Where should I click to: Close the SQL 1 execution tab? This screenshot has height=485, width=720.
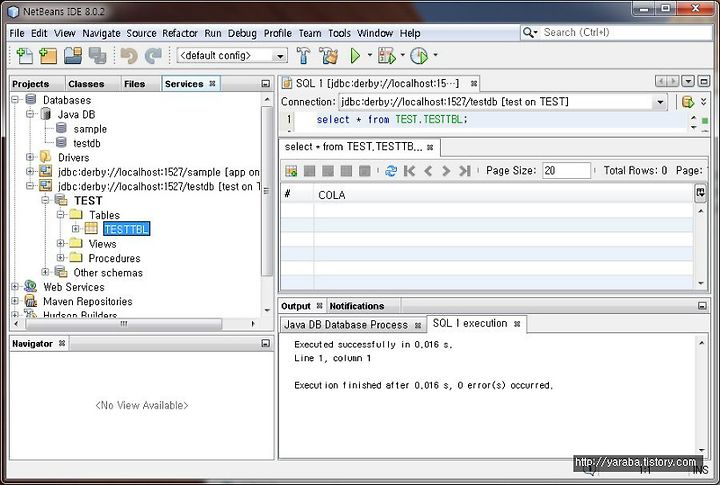pos(517,324)
